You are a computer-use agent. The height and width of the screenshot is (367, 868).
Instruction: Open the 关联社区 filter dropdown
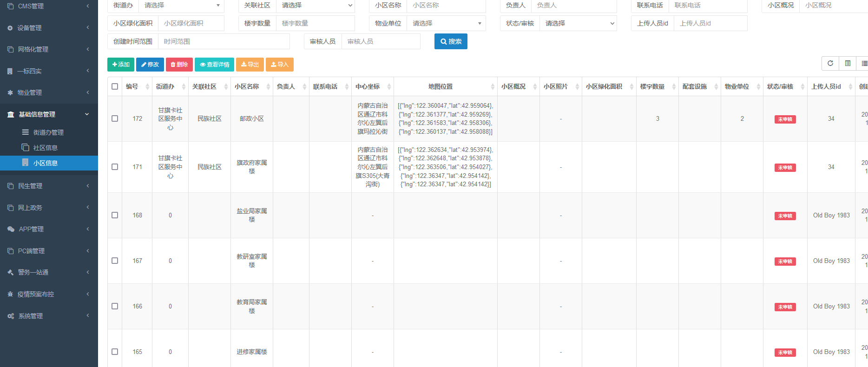pyautogui.click(x=315, y=6)
